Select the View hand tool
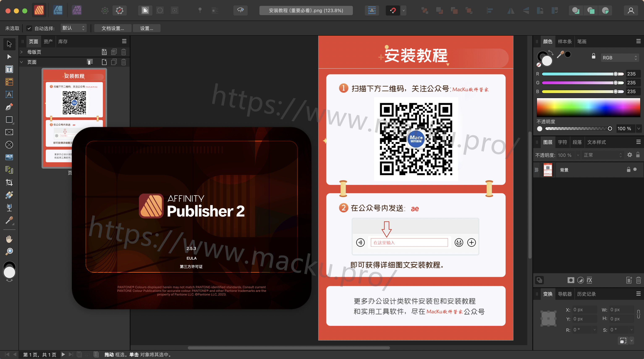The width and height of the screenshot is (644, 359). (9, 239)
